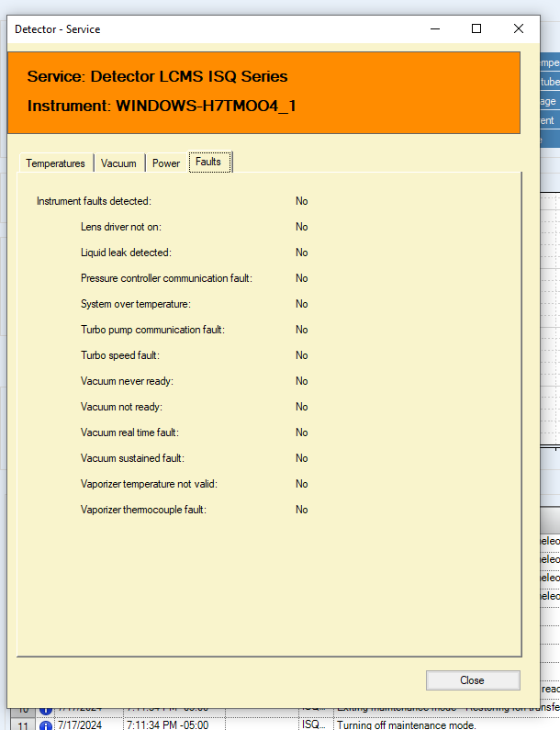
Task: Click the Faults tab
Action: tap(208, 162)
